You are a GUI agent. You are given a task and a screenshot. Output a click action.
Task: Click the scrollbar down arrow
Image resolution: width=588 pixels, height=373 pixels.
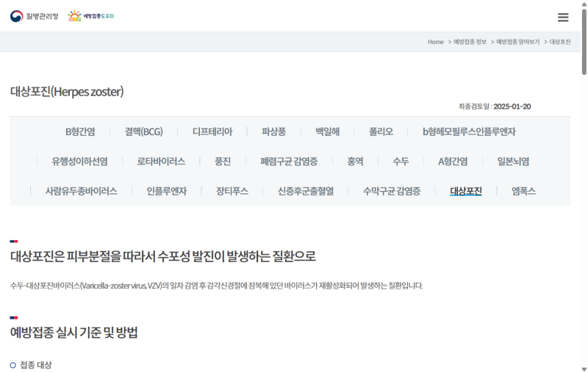[x=584, y=369]
